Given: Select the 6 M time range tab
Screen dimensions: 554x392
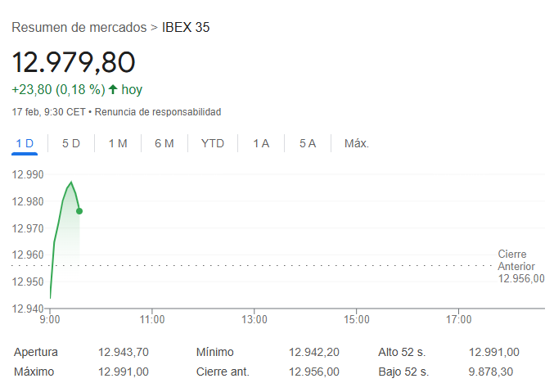Looking at the screenshot, I should 164,143.
